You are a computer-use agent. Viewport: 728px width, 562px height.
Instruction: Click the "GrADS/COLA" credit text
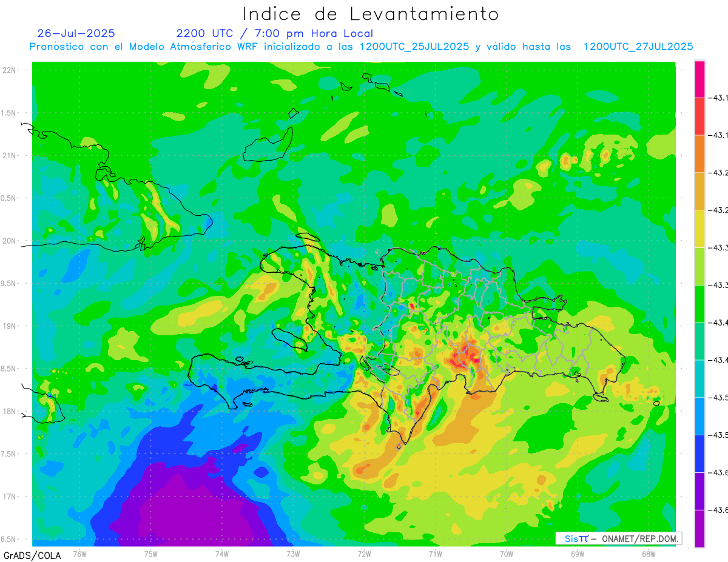click(x=31, y=555)
